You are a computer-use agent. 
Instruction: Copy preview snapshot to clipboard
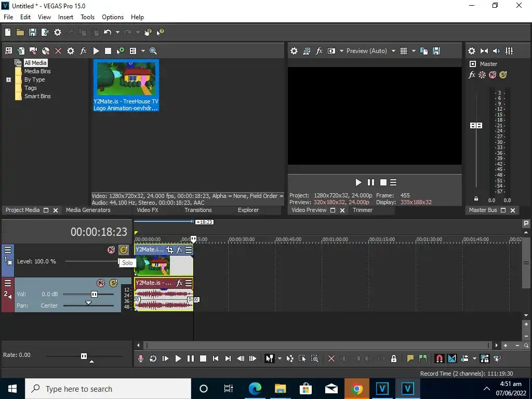(424, 51)
